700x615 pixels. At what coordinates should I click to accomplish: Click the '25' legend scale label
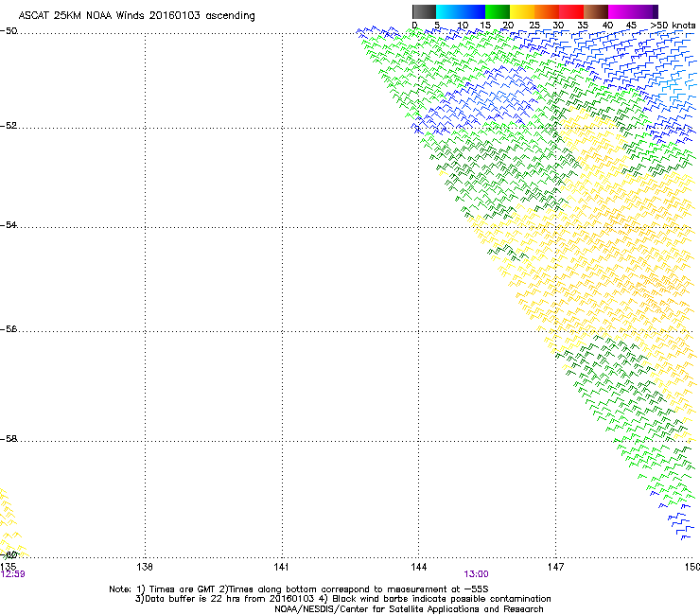[x=534, y=26]
